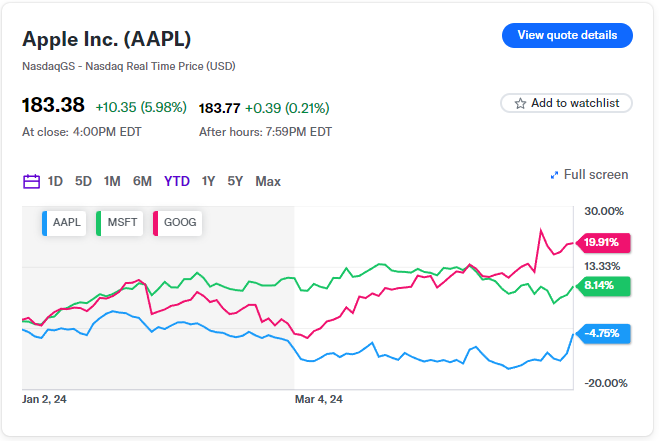Show the 1Y chart range
This screenshot has height=441, width=659.
[208, 181]
